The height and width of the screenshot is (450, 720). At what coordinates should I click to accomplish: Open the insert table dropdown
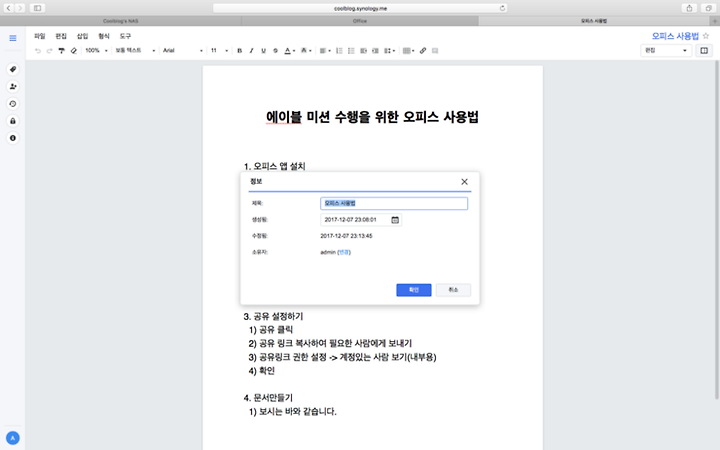pyautogui.click(x=408, y=51)
